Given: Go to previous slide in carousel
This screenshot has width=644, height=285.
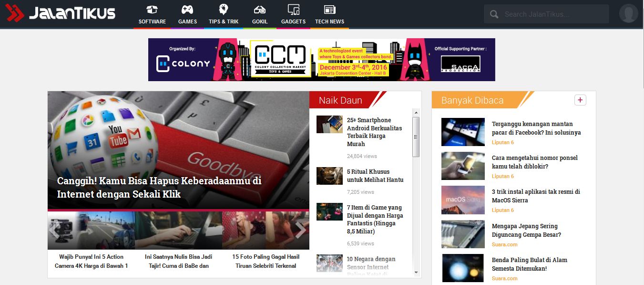Looking at the screenshot, I should click(x=55, y=230).
